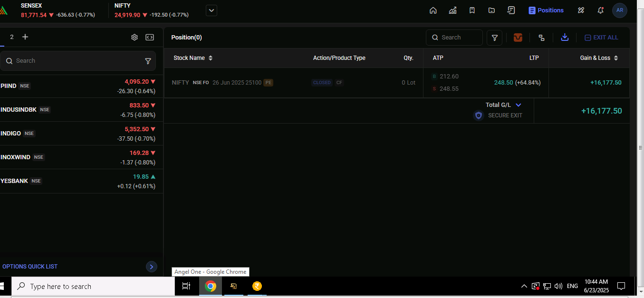
Task: Open the rupee app on taskbar
Action: click(257, 287)
